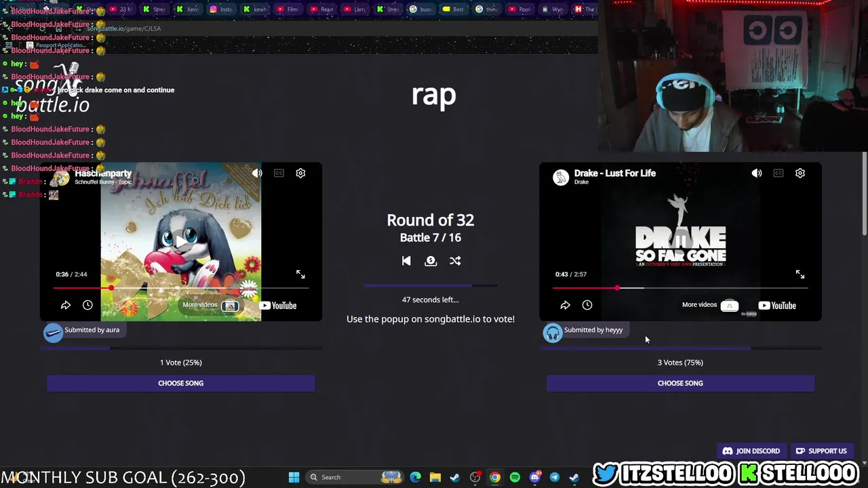
Task: Toggle captions on the Häschenparty video
Action: coord(279,173)
